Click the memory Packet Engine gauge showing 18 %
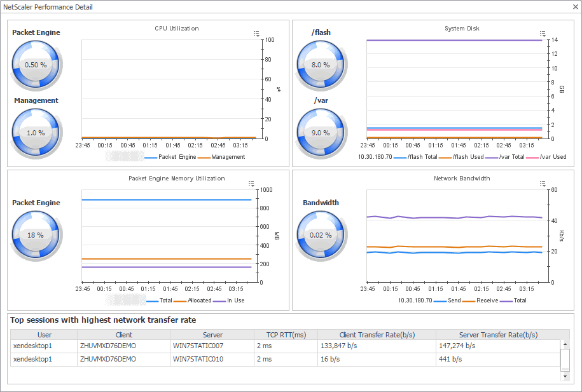 [36, 235]
